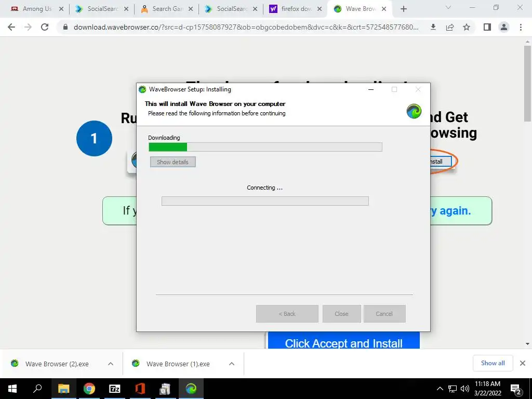This screenshot has width=532, height=399.
Task: Switch to the Among Us tab
Action: [x=32, y=9]
